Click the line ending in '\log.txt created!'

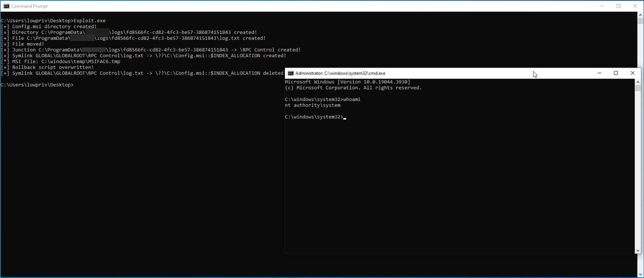pos(133,38)
